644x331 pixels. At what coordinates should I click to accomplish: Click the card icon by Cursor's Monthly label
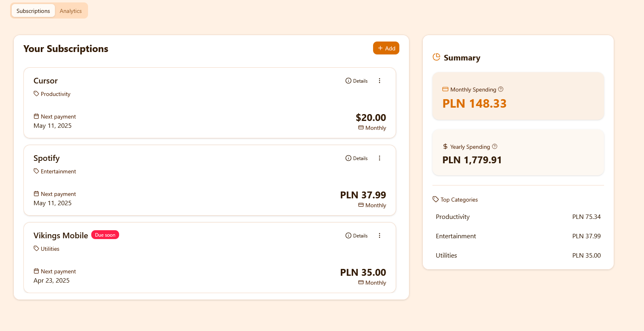point(361,127)
